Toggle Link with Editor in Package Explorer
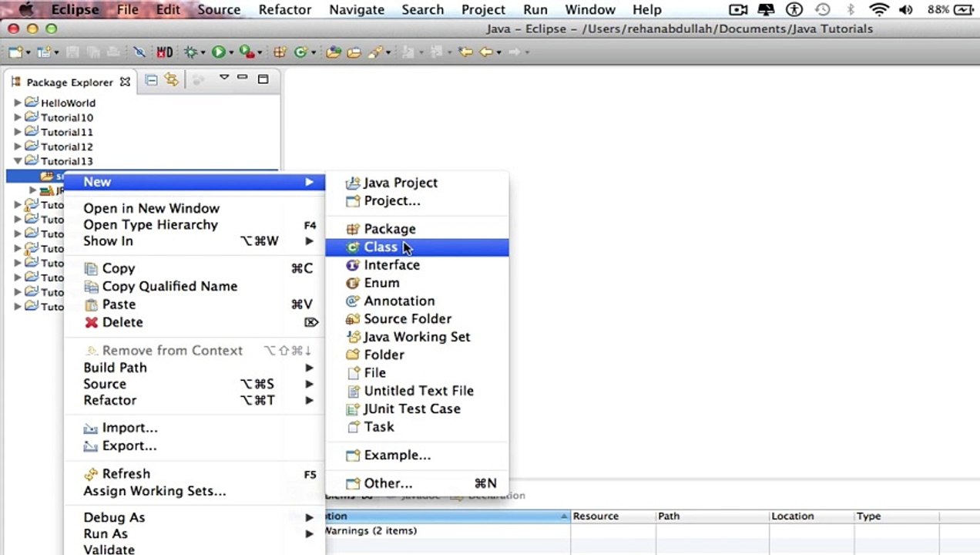The height and width of the screenshot is (555, 980). coord(171,79)
